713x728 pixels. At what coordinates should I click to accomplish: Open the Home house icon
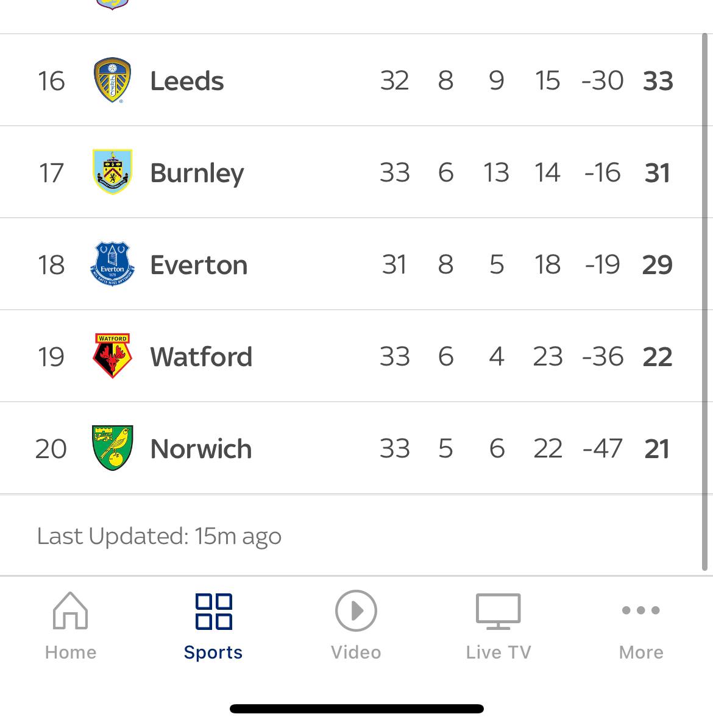tap(70, 610)
